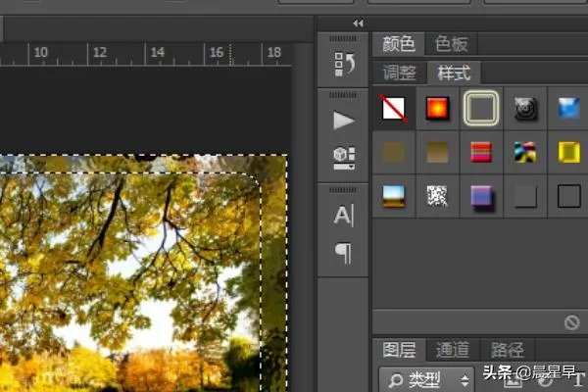
Task: Apply the red-orange glowing button style
Action: (438, 108)
